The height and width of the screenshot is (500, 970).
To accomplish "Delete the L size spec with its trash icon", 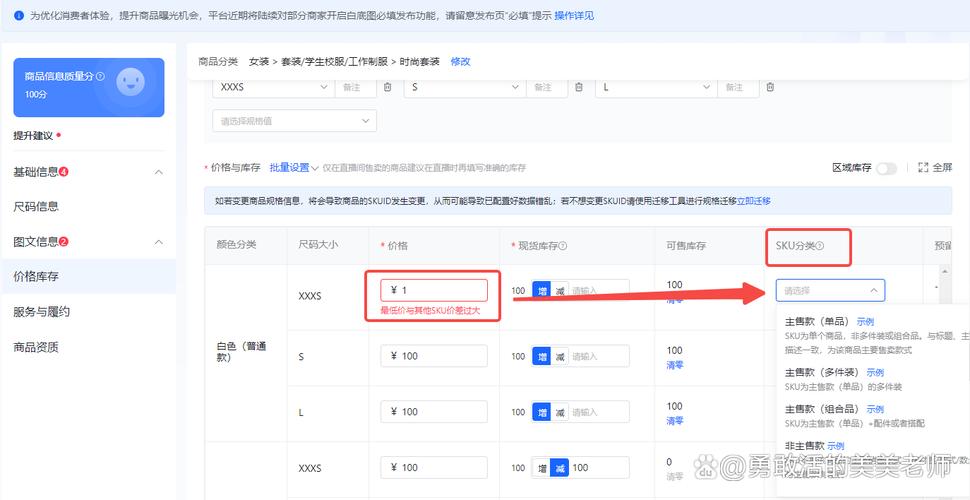I will (770, 87).
